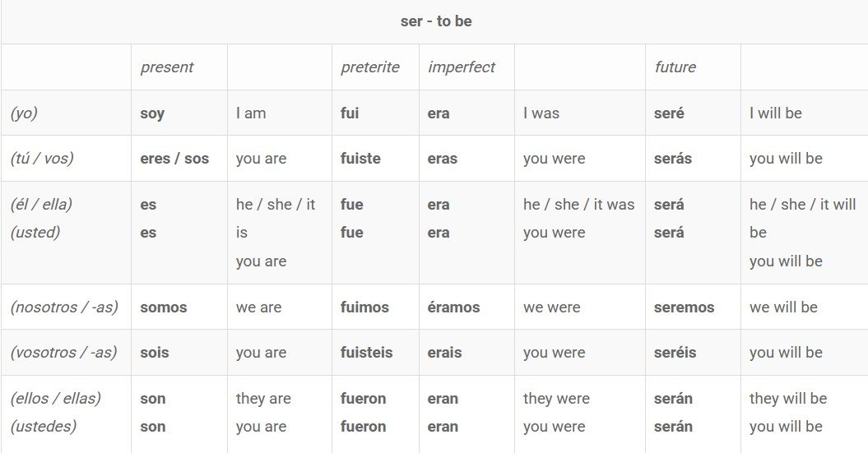Select the "(nosotros / -as)" row label

coord(64,307)
